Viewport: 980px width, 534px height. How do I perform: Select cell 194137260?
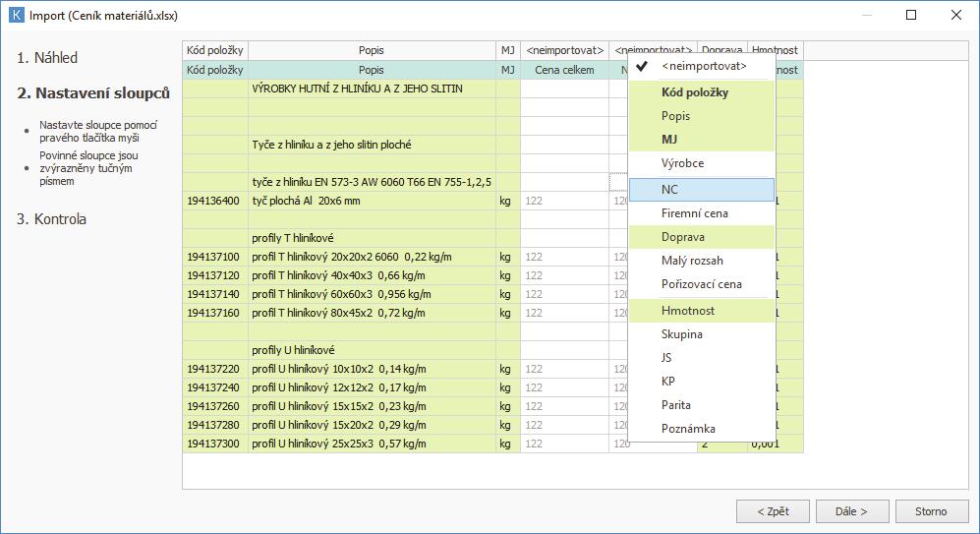215,406
